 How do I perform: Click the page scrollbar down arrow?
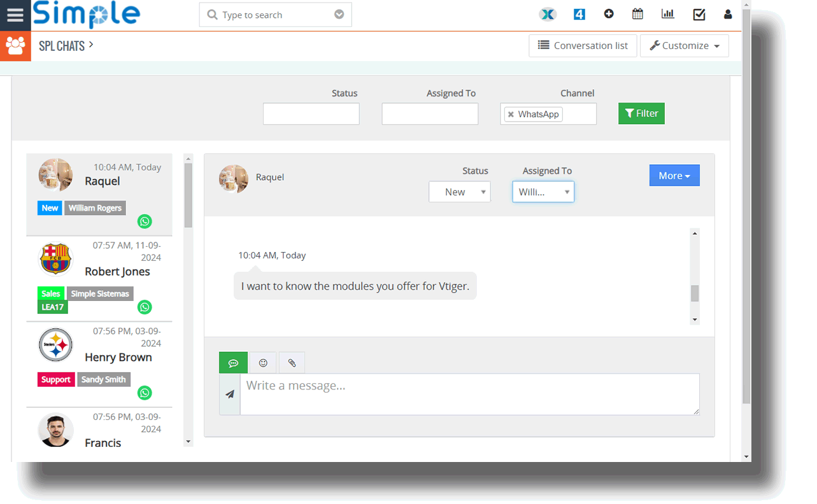746,456
